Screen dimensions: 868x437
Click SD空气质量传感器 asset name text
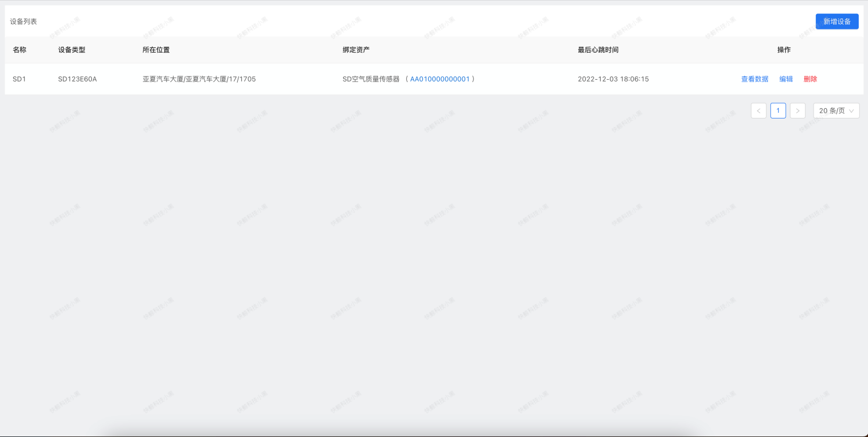coord(371,79)
